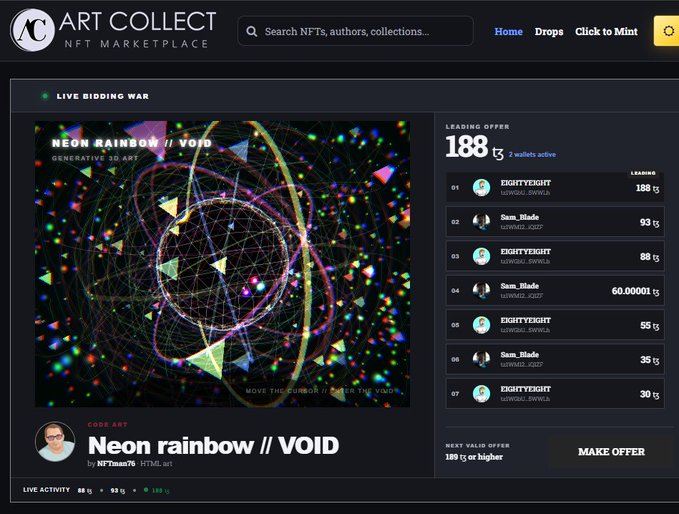Click the 189 tez or higher text
This screenshot has width=679, height=514.
pyautogui.click(x=474, y=457)
